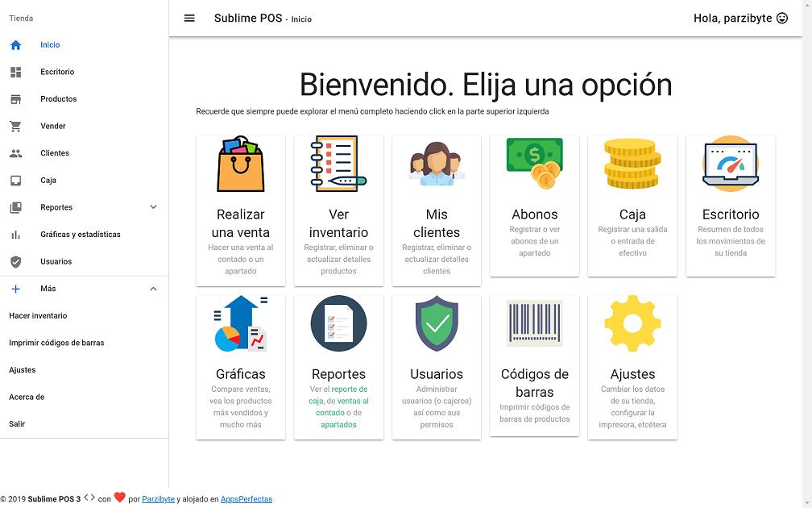Click the notebook icon for Ver inventario
This screenshot has height=508, width=812.
(x=338, y=164)
